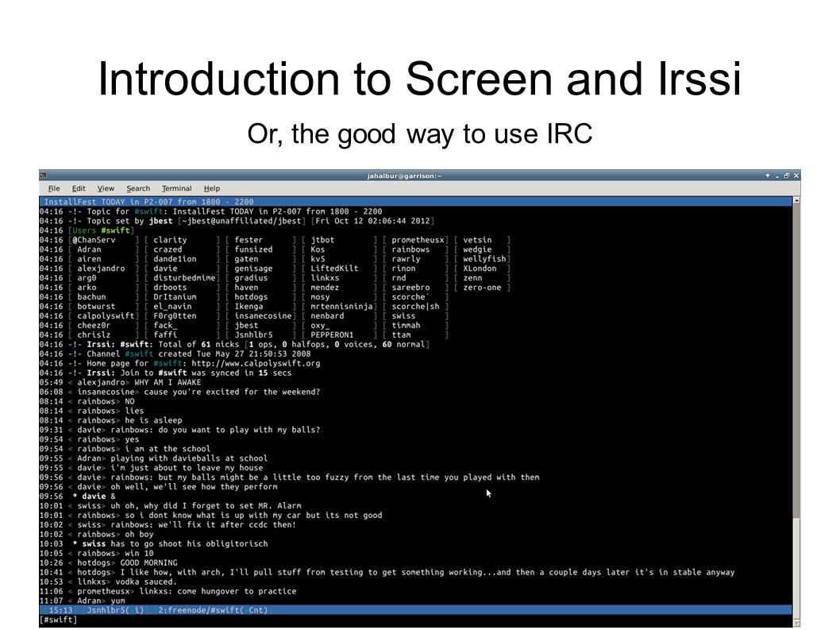840x630 pixels.
Task: Close the jahalbur@garrison terminal window
Action: pyautogui.click(x=796, y=176)
